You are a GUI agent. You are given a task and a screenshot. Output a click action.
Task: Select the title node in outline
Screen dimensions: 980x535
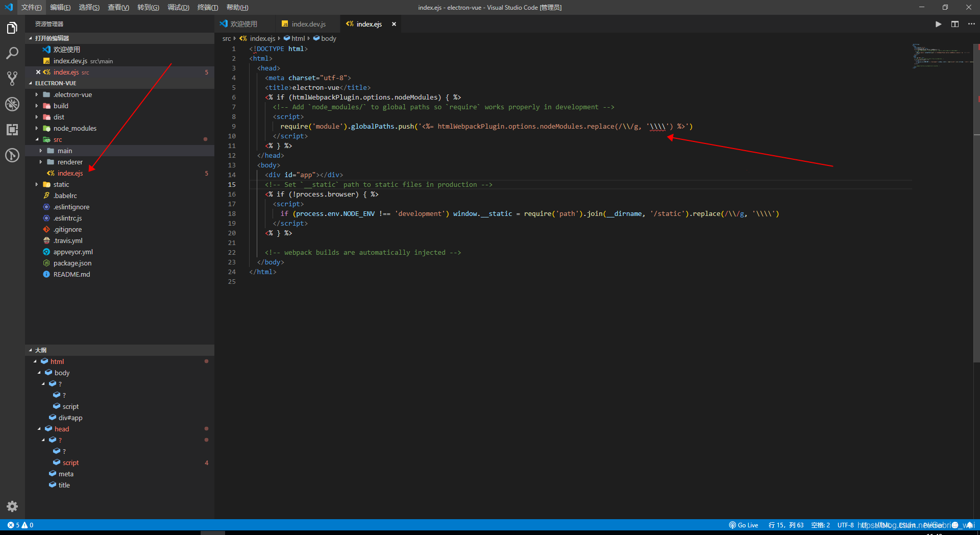(120, 485)
